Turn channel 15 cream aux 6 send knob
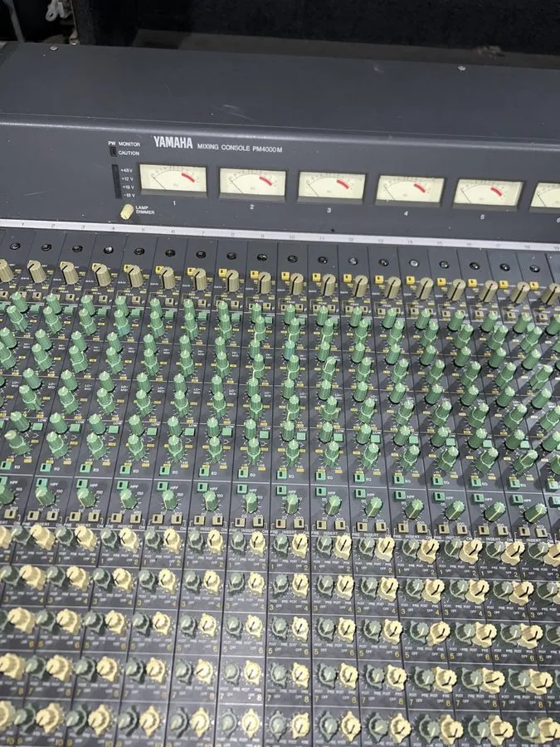The width and height of the screenshot is (560, 747). click(x=530, y=637)
